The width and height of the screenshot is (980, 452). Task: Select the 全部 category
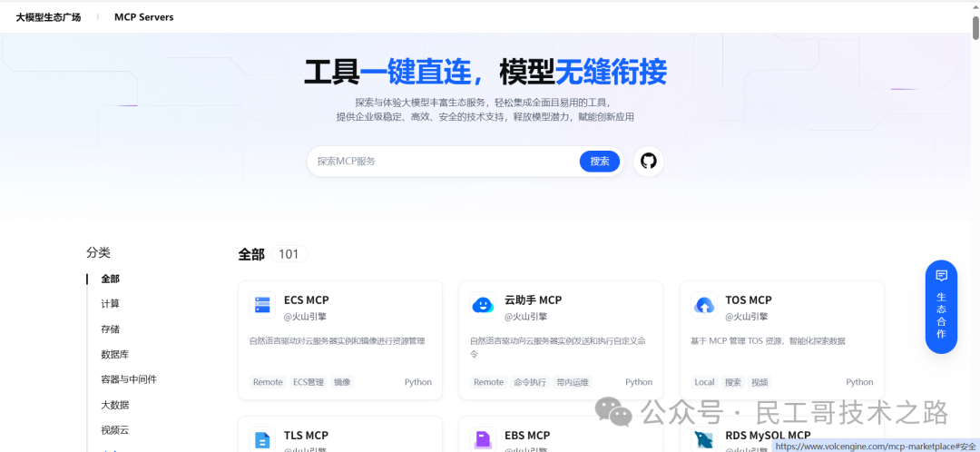(110, 279)
